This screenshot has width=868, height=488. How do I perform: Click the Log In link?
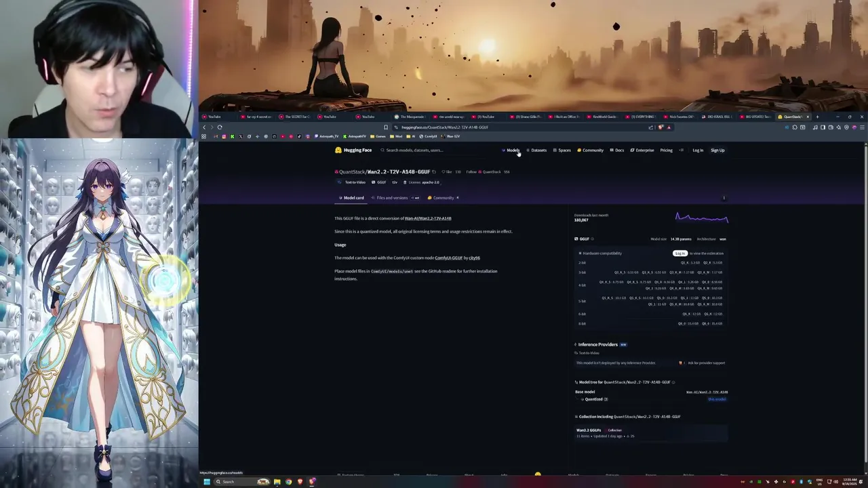tap(698, 150)
